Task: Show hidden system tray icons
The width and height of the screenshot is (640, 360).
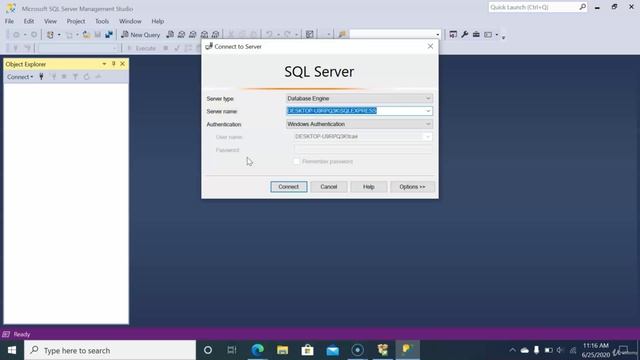Action: tap(512, 350)
